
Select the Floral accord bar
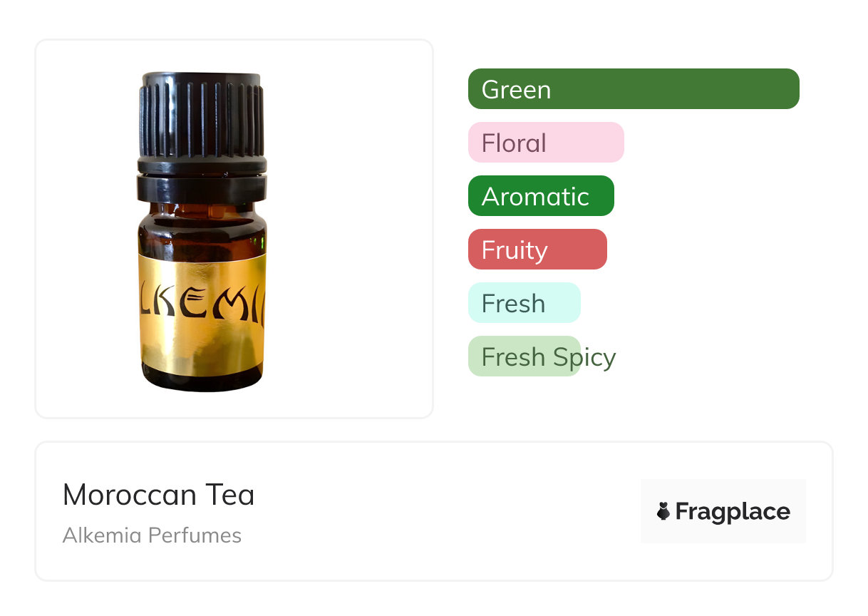546,143
